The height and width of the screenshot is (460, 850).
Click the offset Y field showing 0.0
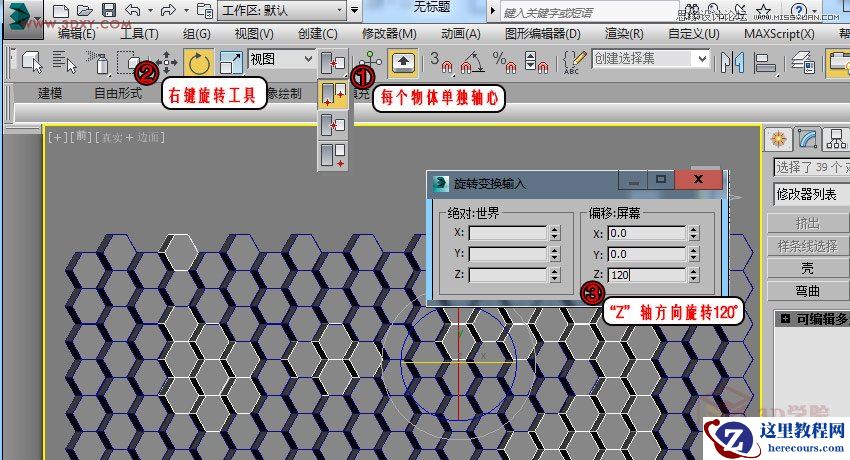point(647,254)
